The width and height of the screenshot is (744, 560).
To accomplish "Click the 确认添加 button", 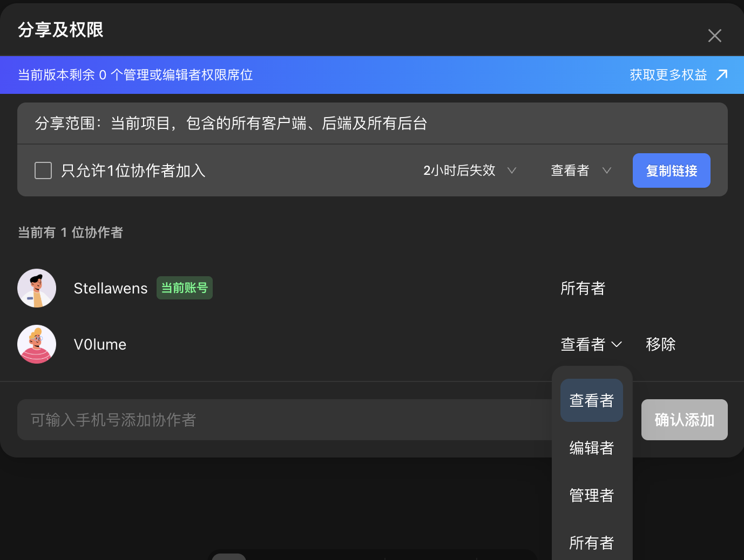I will (x=684, y=420).
